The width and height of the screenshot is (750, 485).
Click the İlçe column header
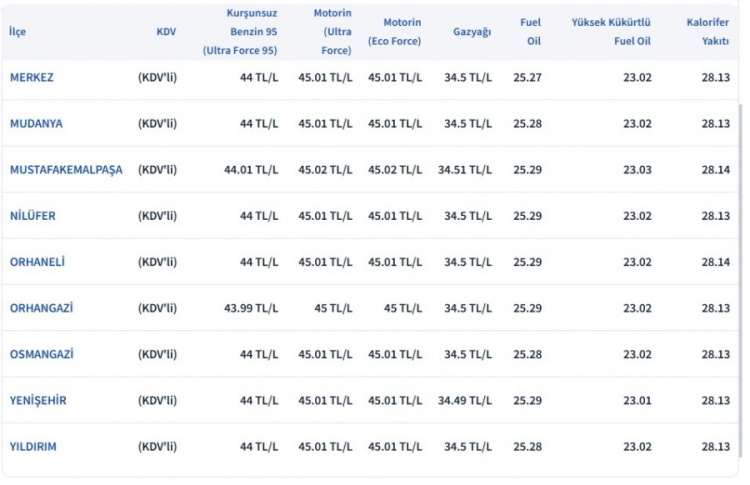coord(17,32)
